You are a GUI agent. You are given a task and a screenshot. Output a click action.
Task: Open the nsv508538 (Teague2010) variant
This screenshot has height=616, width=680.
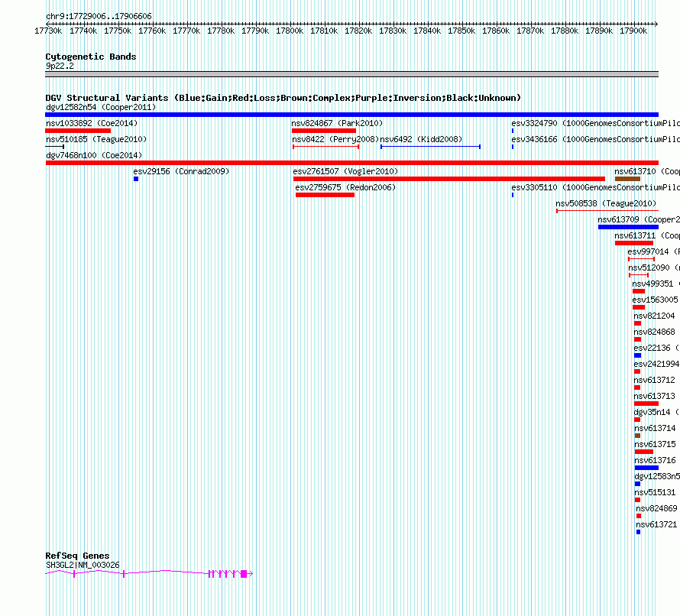coord(607,211)
